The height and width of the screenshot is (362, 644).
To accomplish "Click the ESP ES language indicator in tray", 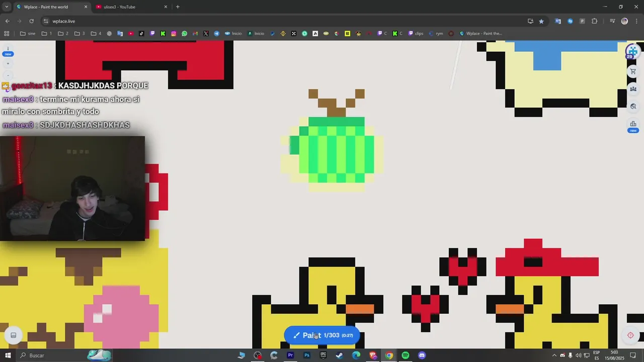I will point(597,355).
